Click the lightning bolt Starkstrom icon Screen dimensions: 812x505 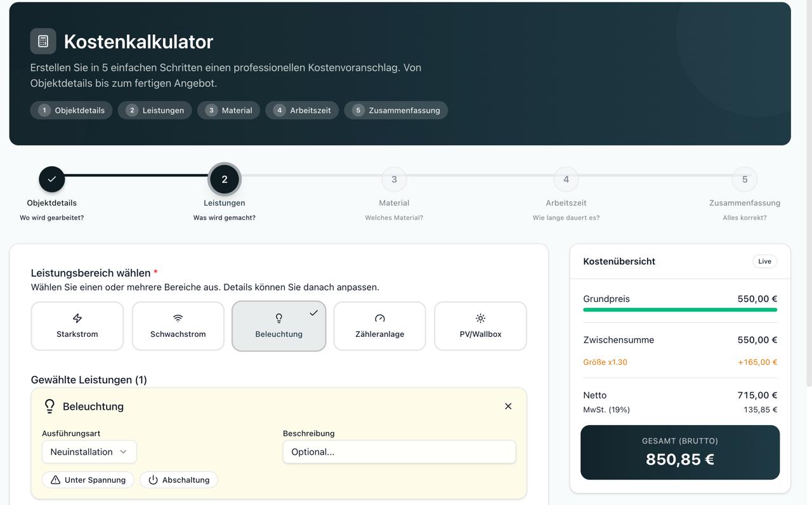(x=77, y=318)
